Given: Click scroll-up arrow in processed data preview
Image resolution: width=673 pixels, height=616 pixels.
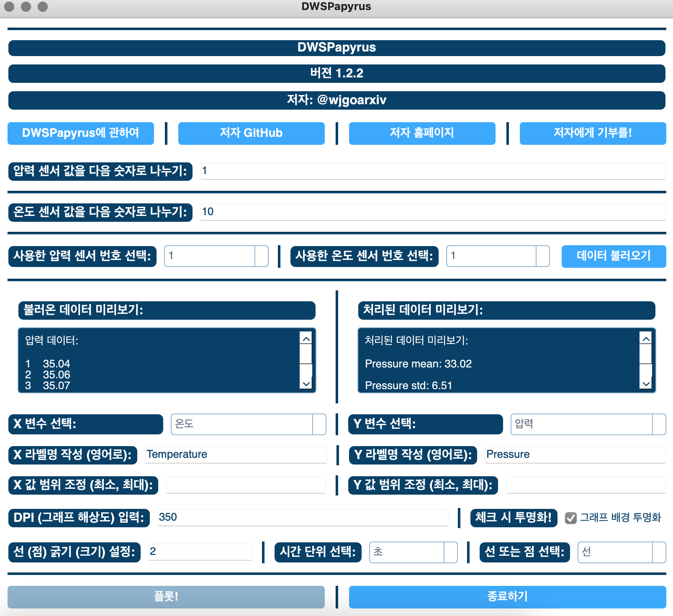Looking at the screenshot, I should [646, 338].
